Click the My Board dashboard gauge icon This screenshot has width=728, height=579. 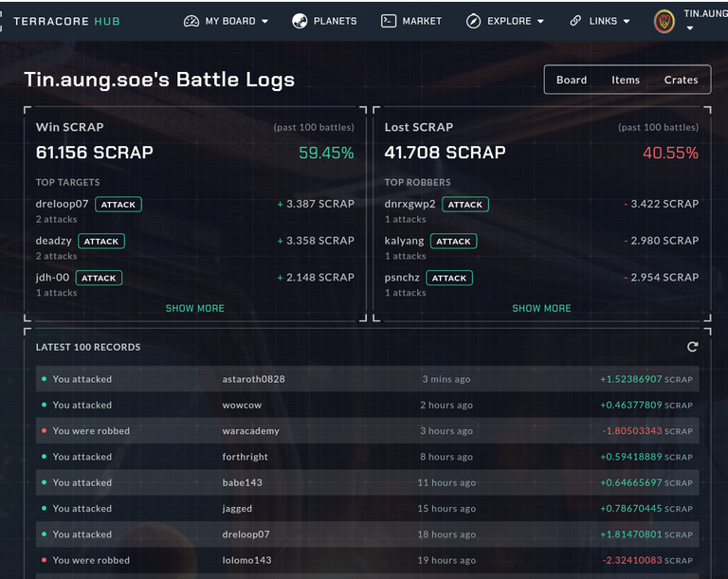click(x=191, y=21)
